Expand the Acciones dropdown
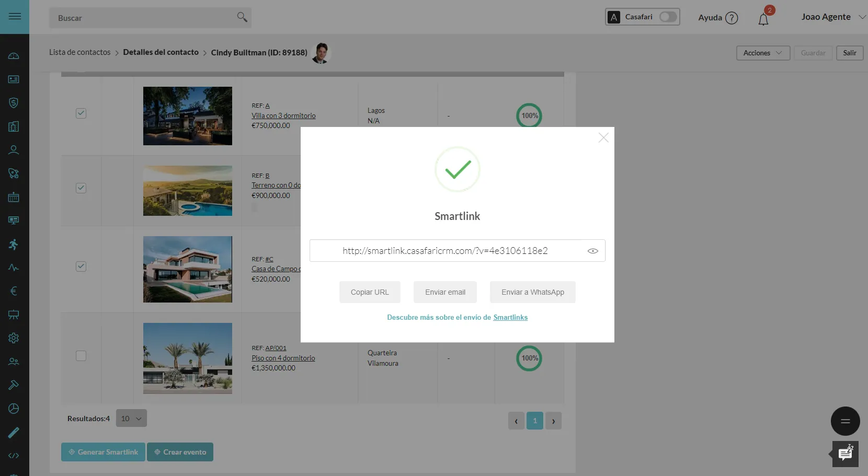This screenshot has height=476, width=868. 763,53
